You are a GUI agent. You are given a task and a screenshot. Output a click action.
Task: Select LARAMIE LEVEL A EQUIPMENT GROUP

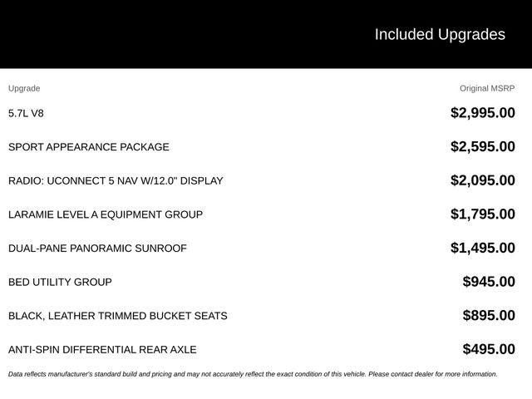tap(106, 214)
